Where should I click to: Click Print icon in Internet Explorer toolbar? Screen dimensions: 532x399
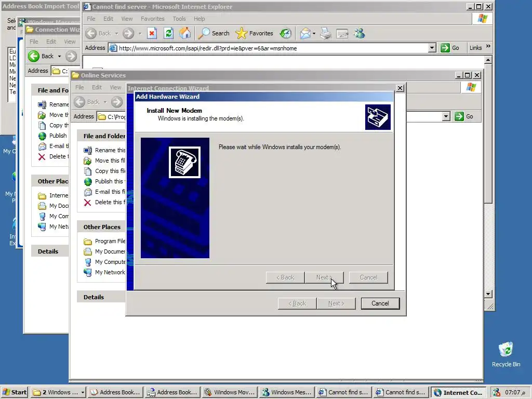tap(325, 33)
